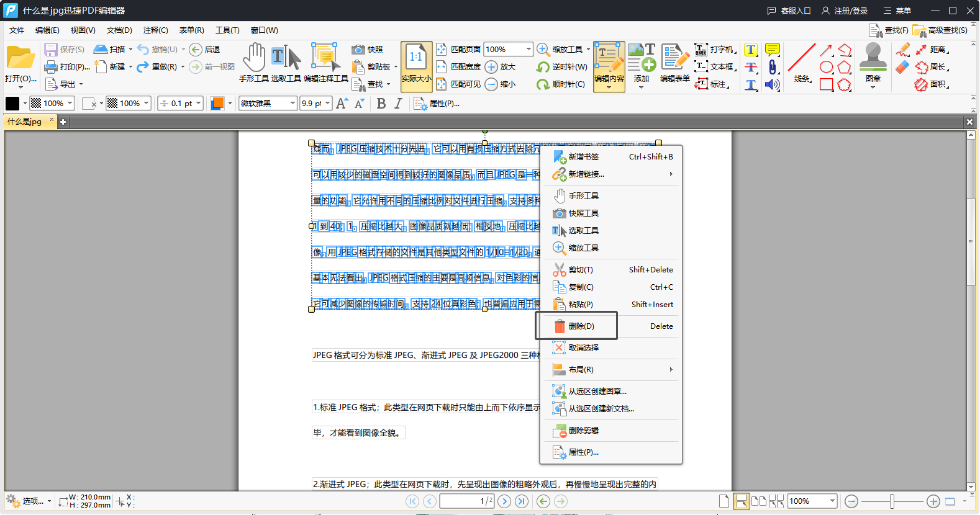Open status bar zoom 100% dropdown
Image resolution: width=980 pixels, height=515 pixels.
[832, 501]
